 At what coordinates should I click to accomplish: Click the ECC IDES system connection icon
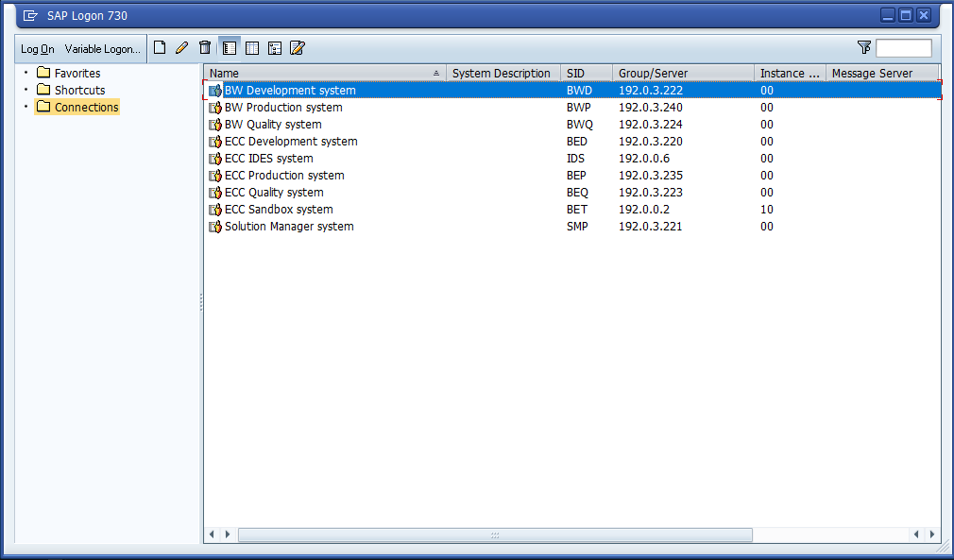click(215, 159)
